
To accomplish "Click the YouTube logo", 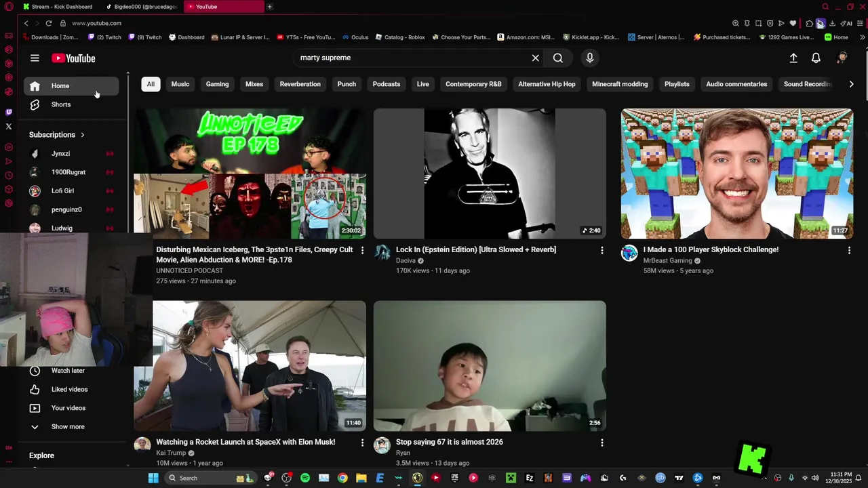I will click(x=73, y=58).
